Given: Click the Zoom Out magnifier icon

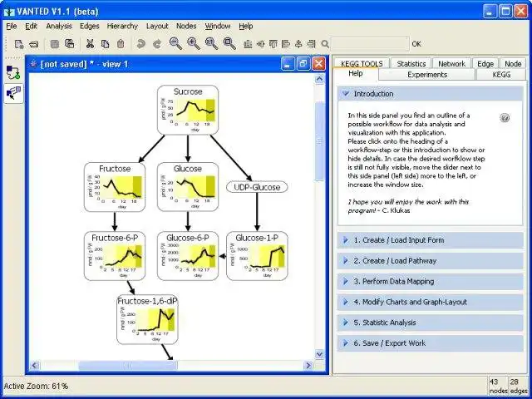Looking at the screenshot, I should [175, 44].
